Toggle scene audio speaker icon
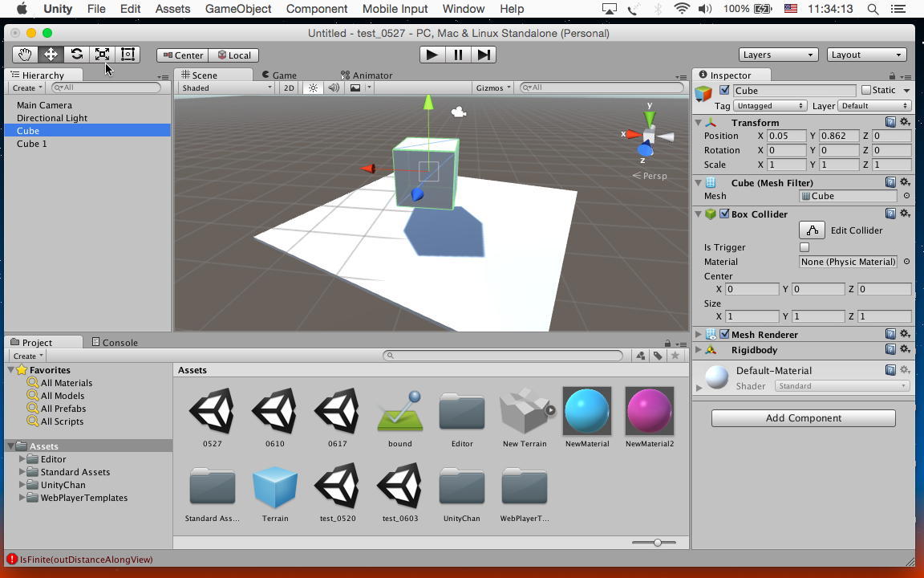The width and height of the screenshot is (924, 578). [334, 88]
